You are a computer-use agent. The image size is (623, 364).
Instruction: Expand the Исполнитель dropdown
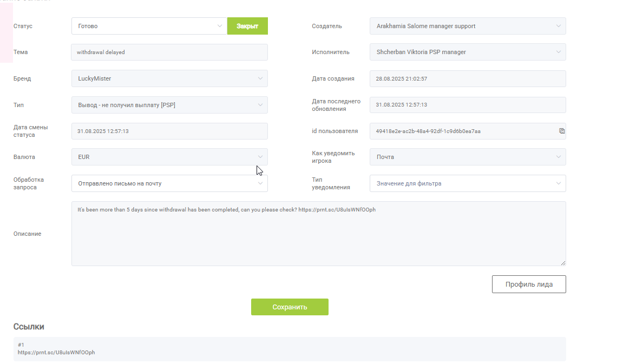(x=468, y=52)
